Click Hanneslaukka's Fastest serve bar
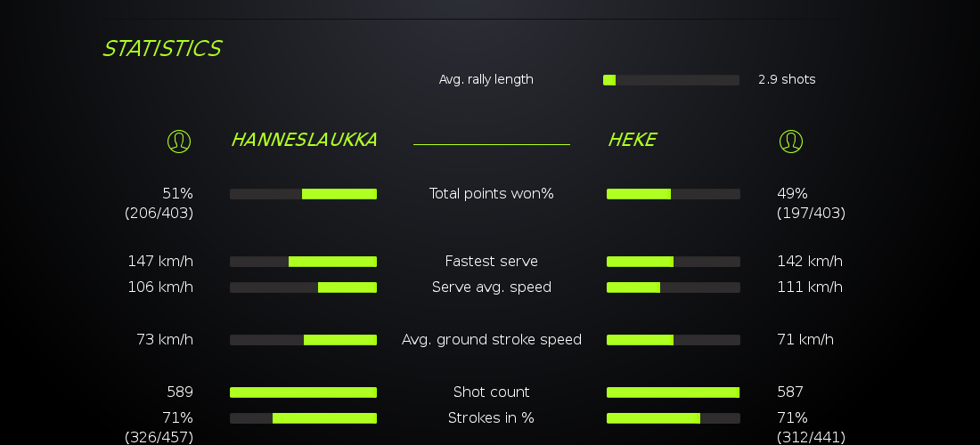This screenshot has height=445, width=980. (x=303, y=262)
